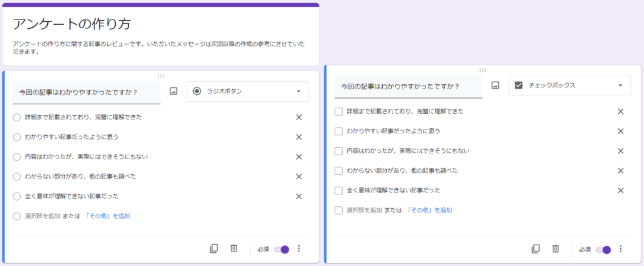This screenshot has height=266, width=644.
Task: Click the add image icon in checkbox card
Action: (496, 86)
